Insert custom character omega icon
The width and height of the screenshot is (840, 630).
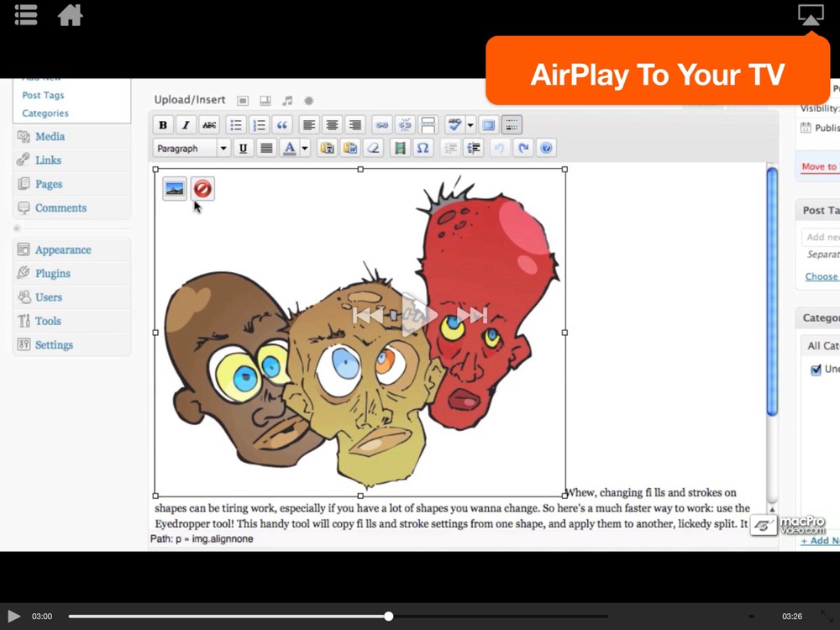tap(423, 148)
